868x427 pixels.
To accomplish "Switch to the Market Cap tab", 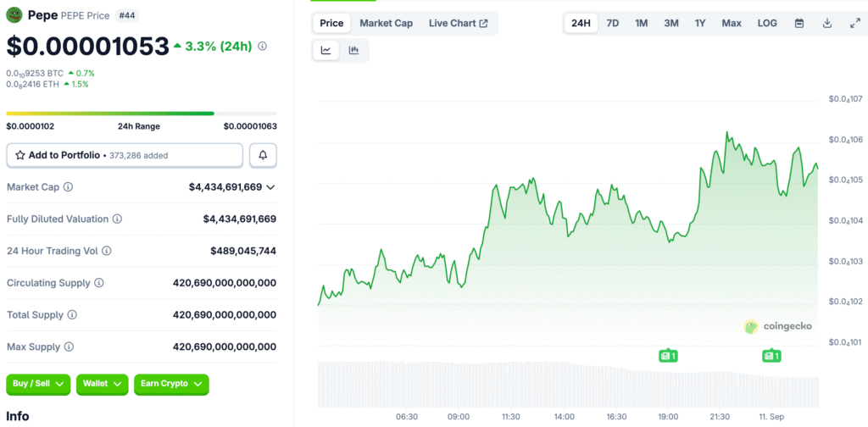I will [x=386, y=23].
